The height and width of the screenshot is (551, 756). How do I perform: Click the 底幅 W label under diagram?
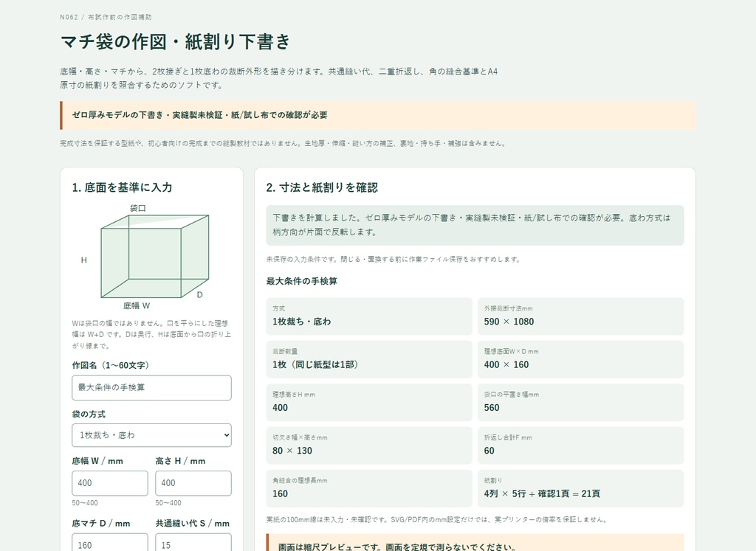[x=137, y=306]
